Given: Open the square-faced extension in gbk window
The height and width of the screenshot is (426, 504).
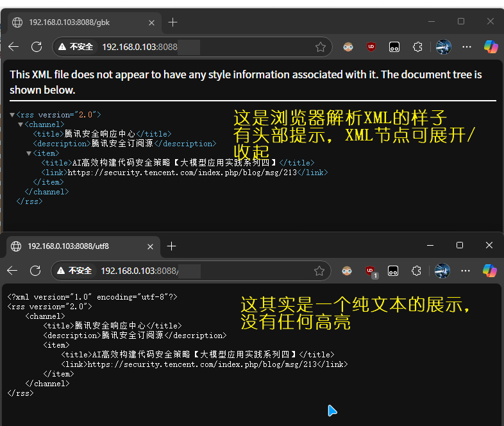Looking at the screenshot, I should click(394, 47).
